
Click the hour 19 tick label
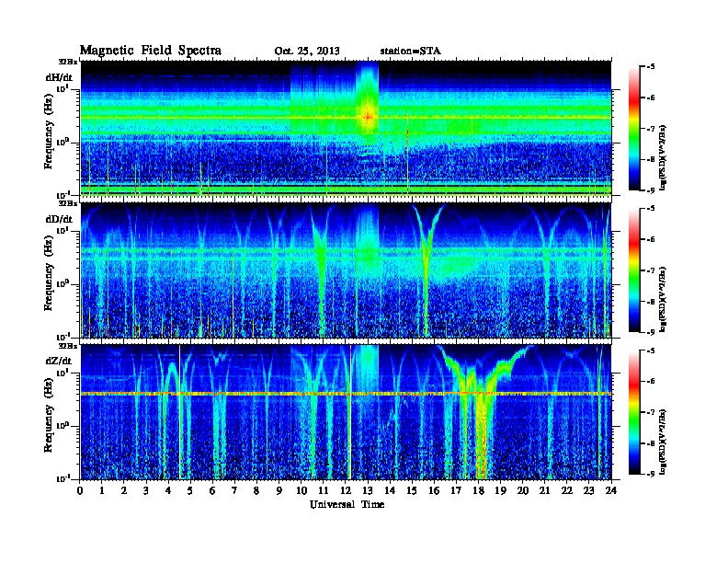pyautogui.click(x=500, y=490)
